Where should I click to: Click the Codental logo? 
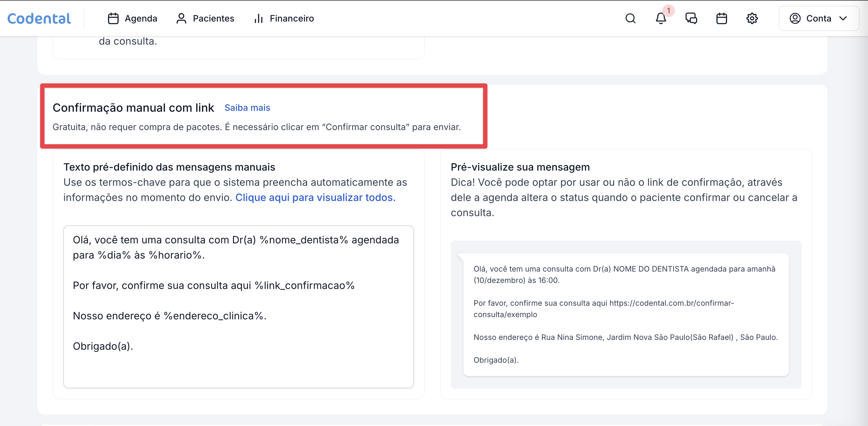[x=39, y=18]
